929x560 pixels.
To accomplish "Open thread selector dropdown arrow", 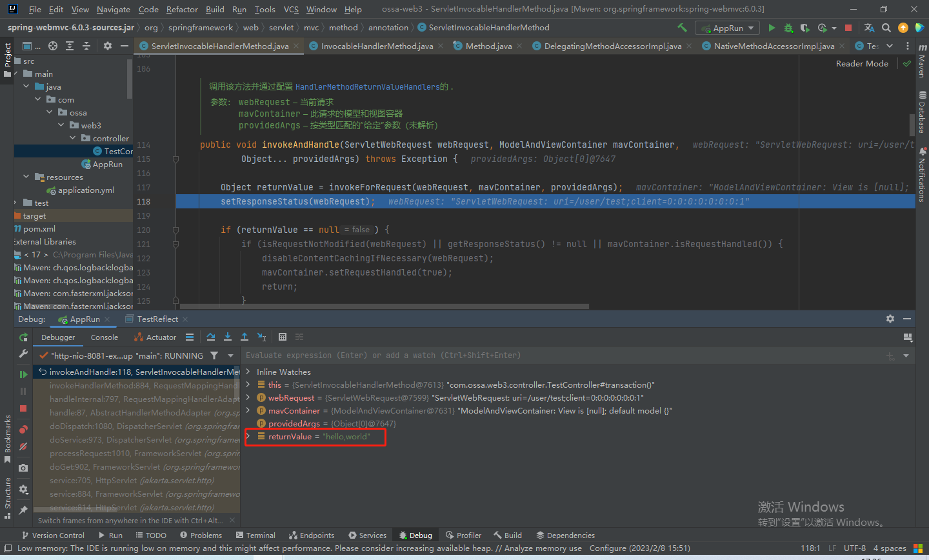I will pos(230,355).
